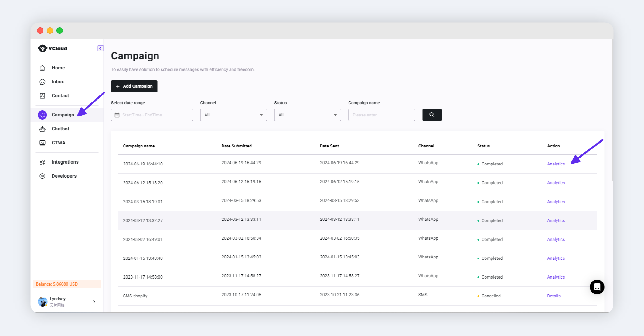The height and width of the screenshot is (336, 644).
Task: Open the live chat support bubble
Action: pos(597,287)
